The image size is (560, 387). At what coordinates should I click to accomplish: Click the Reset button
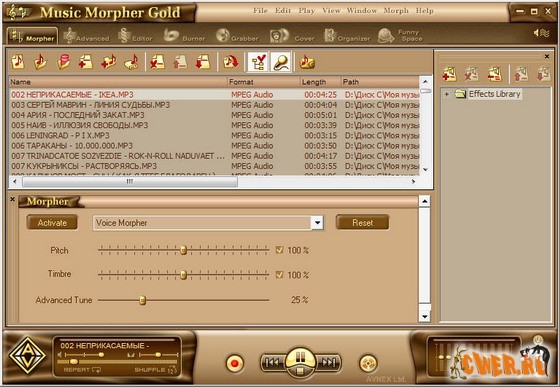click(362, 223)
